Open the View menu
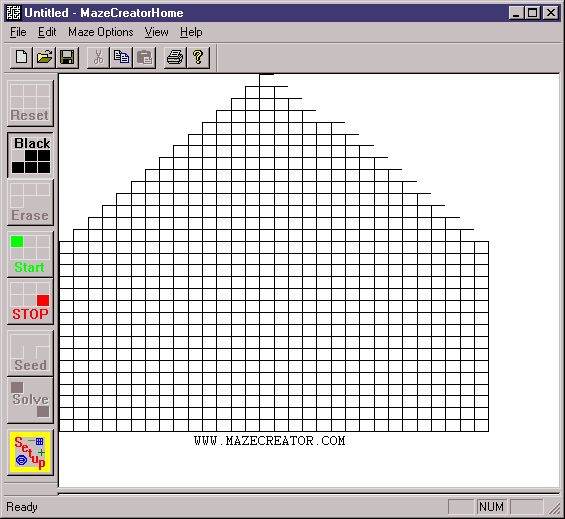Viewport: 565px width, 519px height. pos(156,32)
